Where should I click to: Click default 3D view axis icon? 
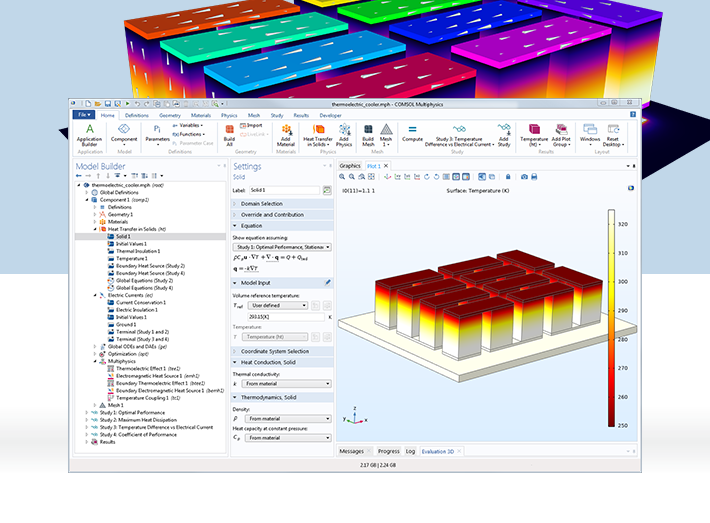(388, 177)
